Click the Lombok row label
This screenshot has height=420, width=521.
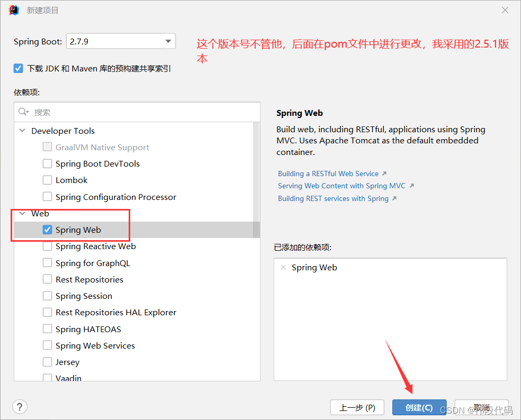pyautogui.click(x=71, y=180)
